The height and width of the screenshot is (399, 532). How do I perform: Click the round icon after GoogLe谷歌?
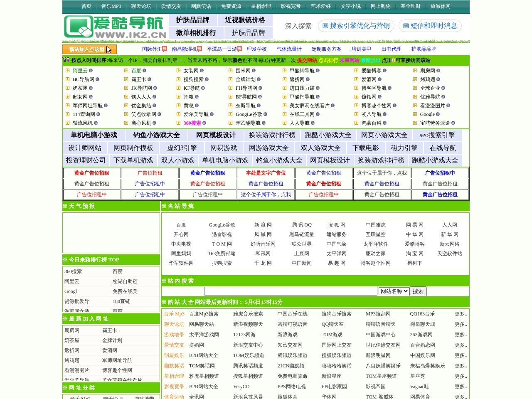coord(265,114)
